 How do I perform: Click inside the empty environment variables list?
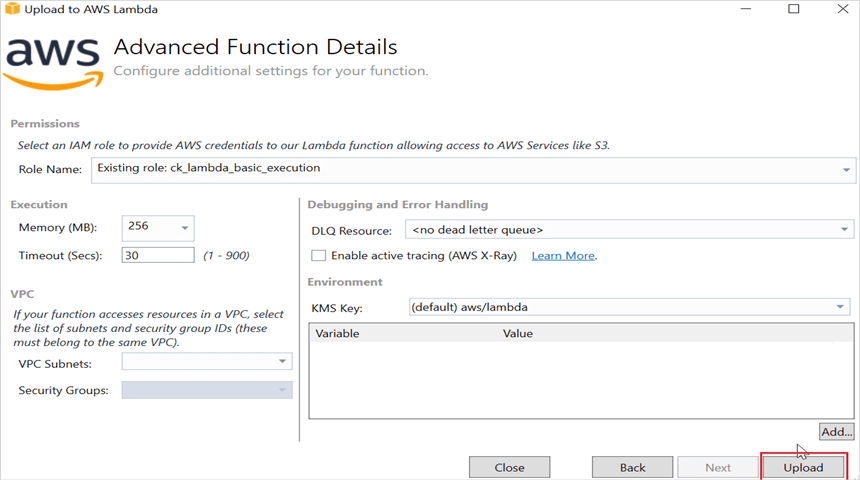(580, 380)
